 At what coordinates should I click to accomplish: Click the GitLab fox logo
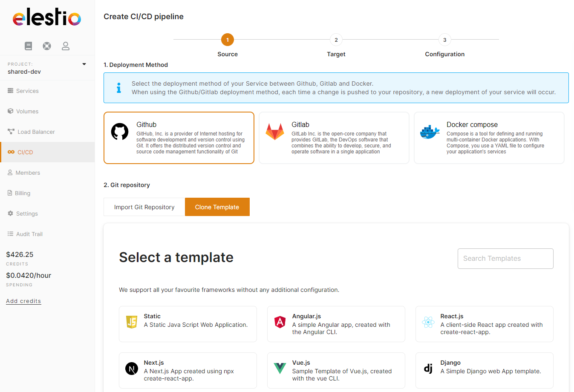[275, 132]
